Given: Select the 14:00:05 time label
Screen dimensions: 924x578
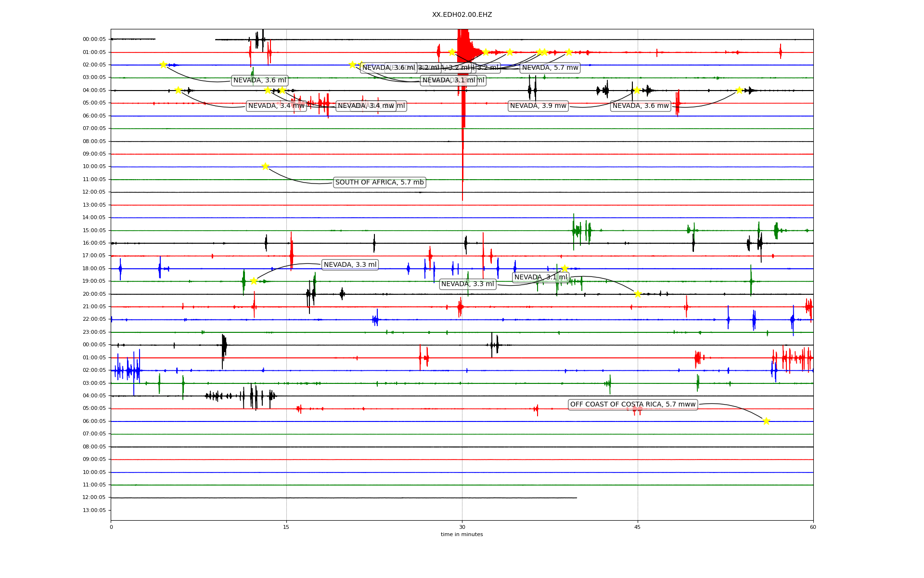Looking at the screenshot, I should point(94,218).
